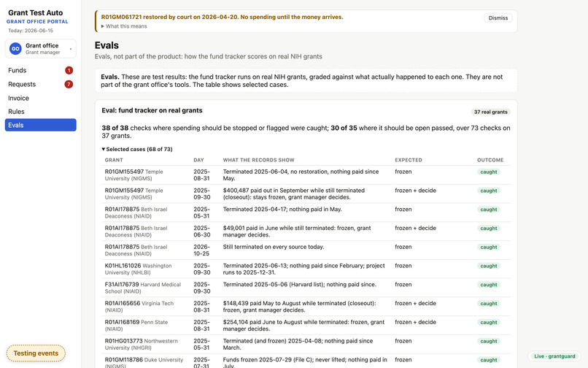Click caught badge for '$254,104 paid June to August' row
588x368 pixels.
point(489,322)
